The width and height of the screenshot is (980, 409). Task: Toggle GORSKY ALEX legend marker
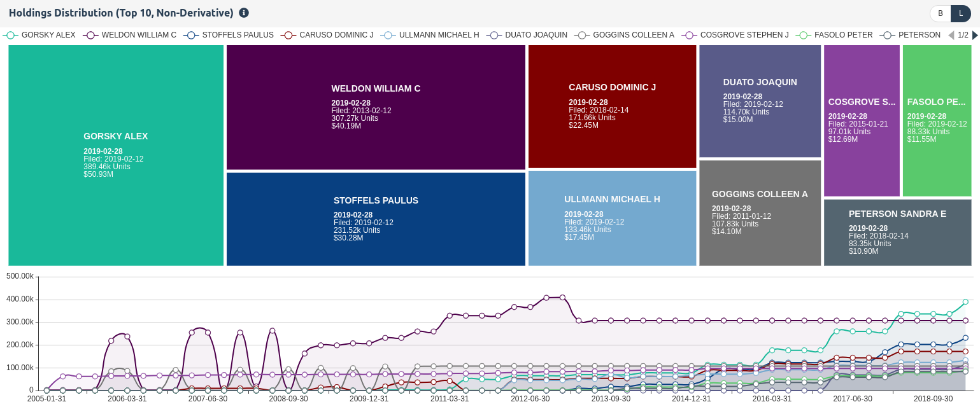10,35
